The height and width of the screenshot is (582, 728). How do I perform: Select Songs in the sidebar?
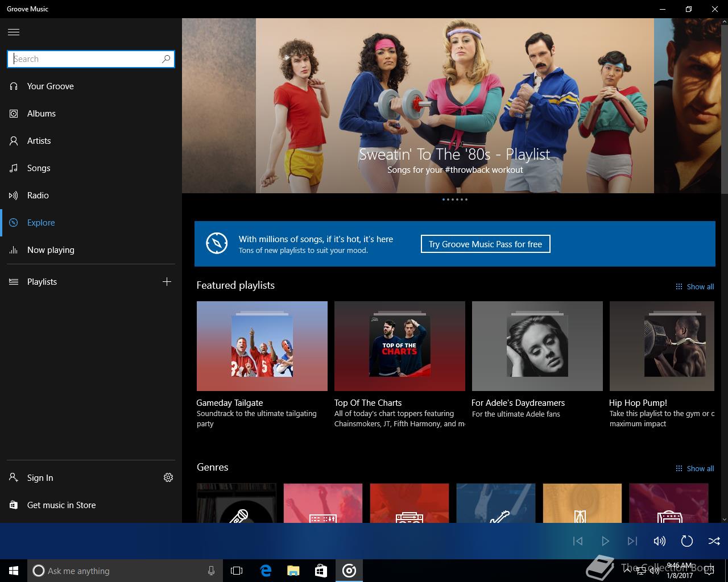91,168
